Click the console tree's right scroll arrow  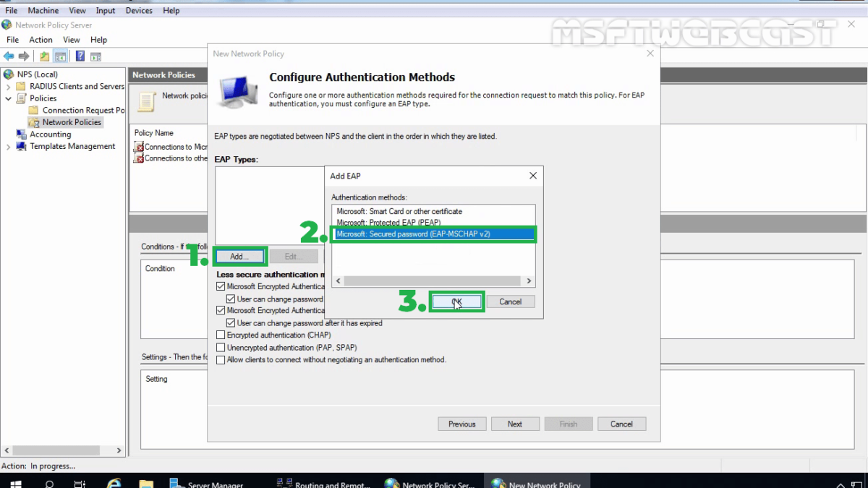(120, 450)
